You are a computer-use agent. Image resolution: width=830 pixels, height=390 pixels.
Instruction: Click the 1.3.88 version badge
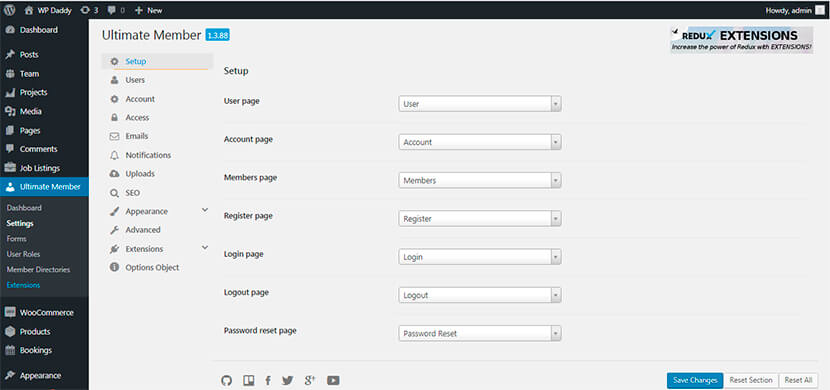pos(218,35)
